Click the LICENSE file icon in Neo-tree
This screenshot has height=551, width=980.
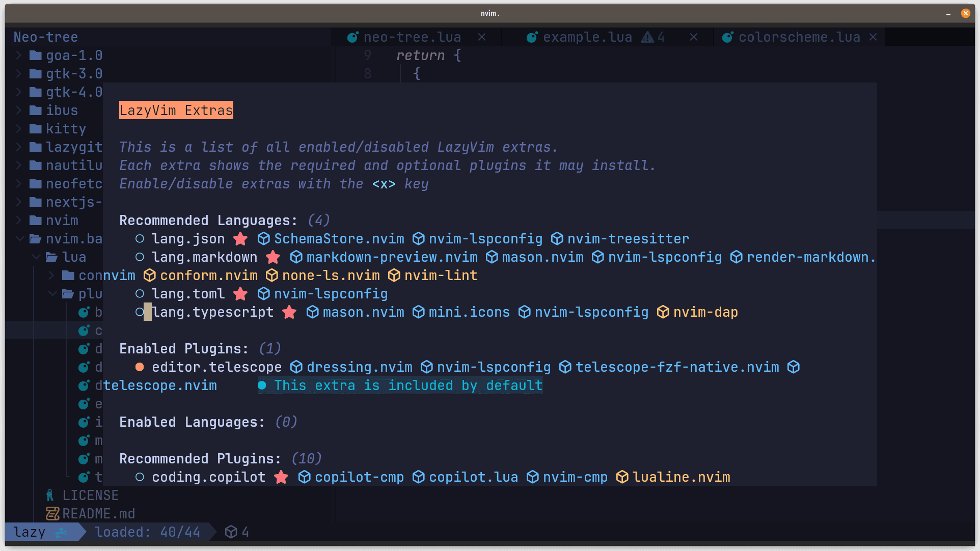pos(50,495)
